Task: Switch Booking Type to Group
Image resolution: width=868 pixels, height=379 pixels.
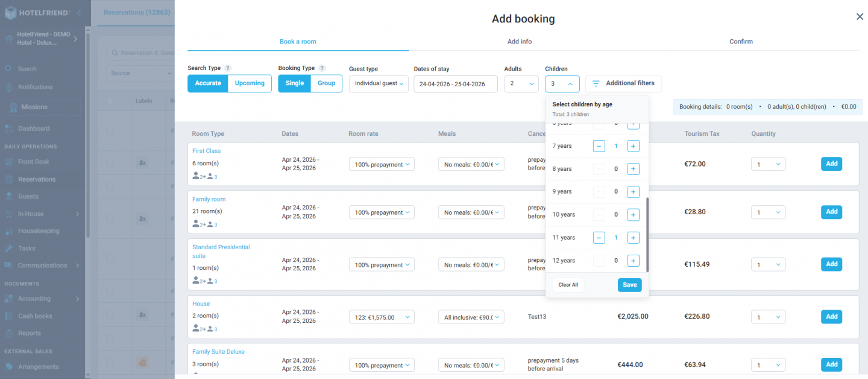Action: pos(326,83)
